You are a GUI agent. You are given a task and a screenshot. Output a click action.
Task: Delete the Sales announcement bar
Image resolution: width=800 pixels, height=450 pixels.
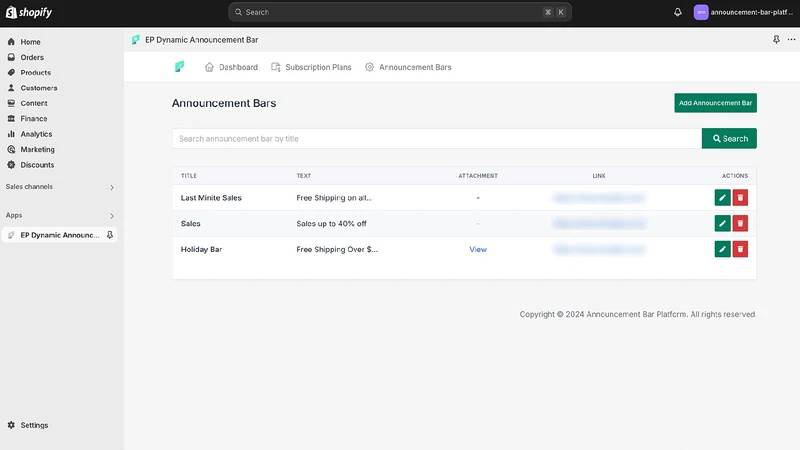pyautogui.click(x=740, y=223)
